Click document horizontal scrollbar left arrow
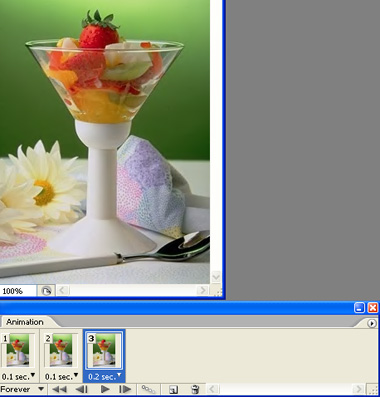 pyautogui.click(x=62, y=290)
